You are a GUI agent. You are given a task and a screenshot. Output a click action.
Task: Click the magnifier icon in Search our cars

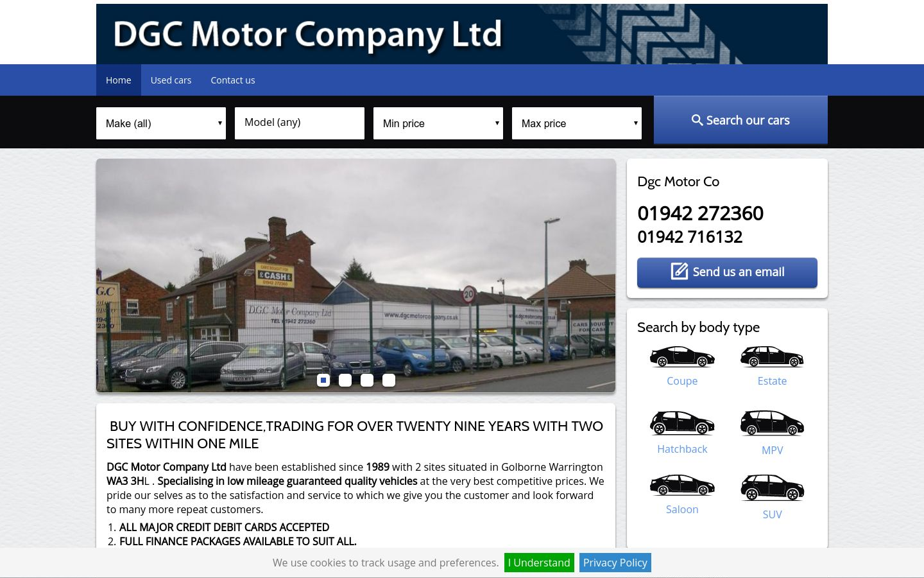pyautogui.click(x=697, y=120)
